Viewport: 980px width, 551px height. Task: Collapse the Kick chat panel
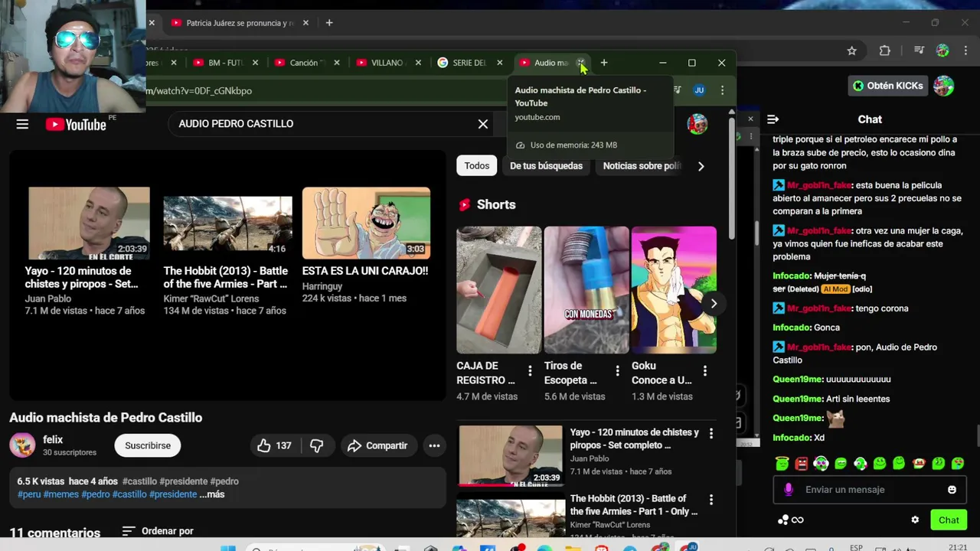[773, 119]
